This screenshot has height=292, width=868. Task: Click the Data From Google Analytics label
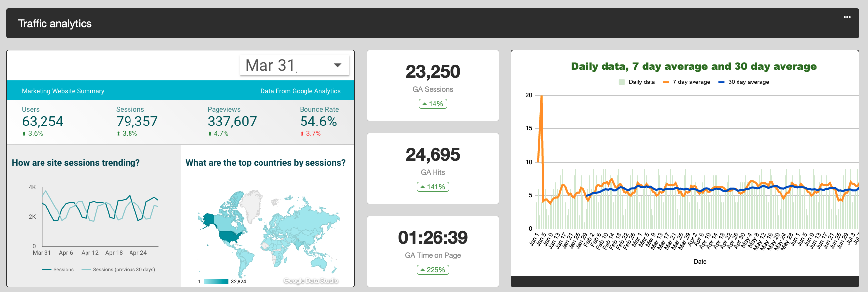coord(301,91)
